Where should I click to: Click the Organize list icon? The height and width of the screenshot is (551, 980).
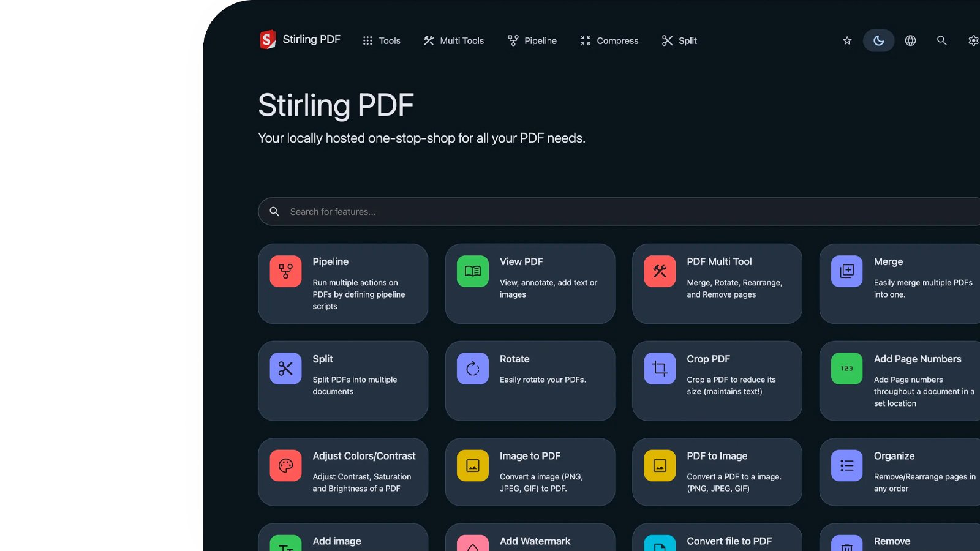click(847, 466)
